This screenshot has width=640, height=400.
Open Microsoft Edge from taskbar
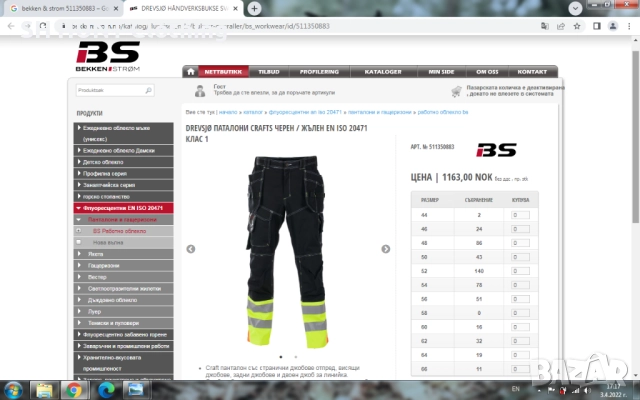click(106, 391)
